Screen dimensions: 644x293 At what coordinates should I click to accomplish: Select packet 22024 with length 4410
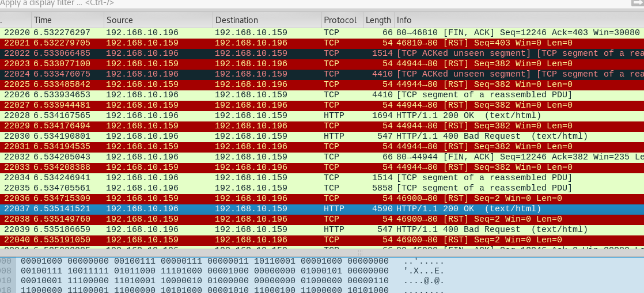point(288,74)
